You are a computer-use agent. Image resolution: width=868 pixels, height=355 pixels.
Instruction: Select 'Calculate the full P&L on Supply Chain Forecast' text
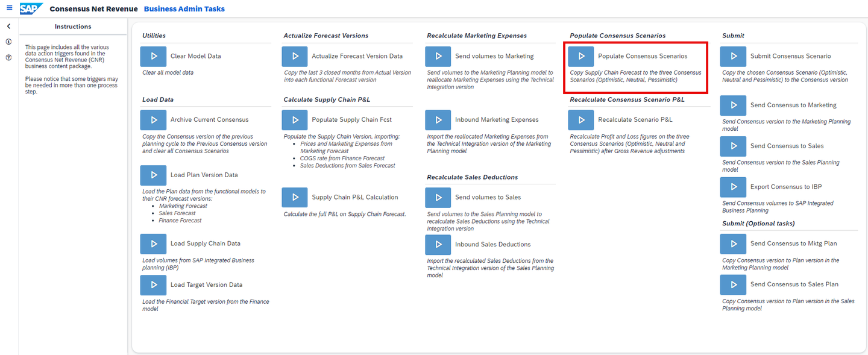point(345,214)
